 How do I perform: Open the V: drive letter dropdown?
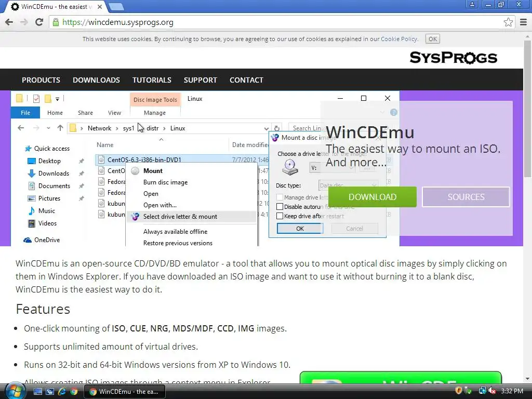pos(332,168)
